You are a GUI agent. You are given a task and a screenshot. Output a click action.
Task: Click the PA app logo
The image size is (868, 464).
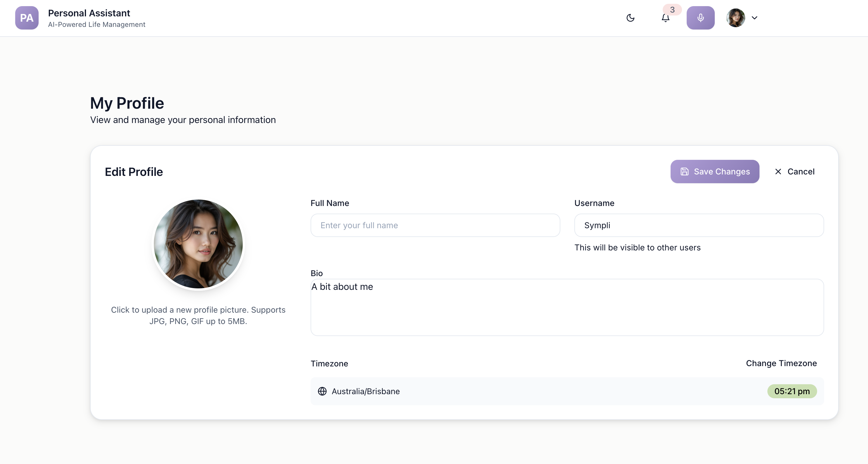[x=27, y=18]
